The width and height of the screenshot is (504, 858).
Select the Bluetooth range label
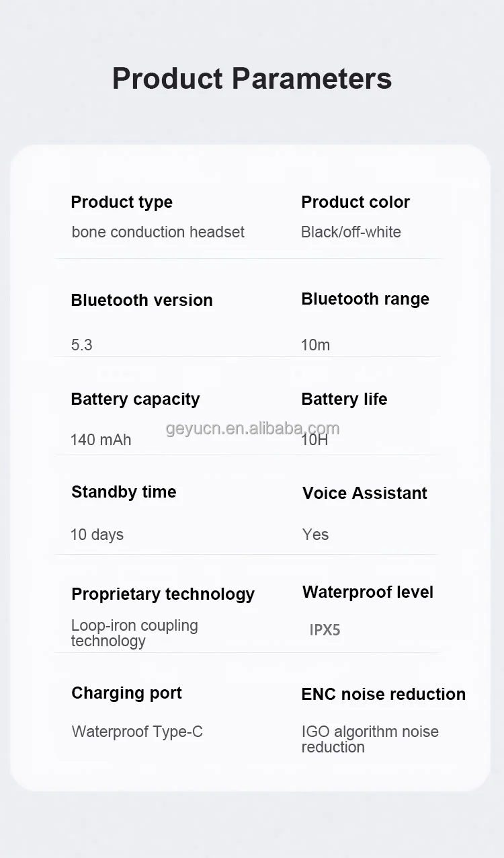tap(365, 299)
